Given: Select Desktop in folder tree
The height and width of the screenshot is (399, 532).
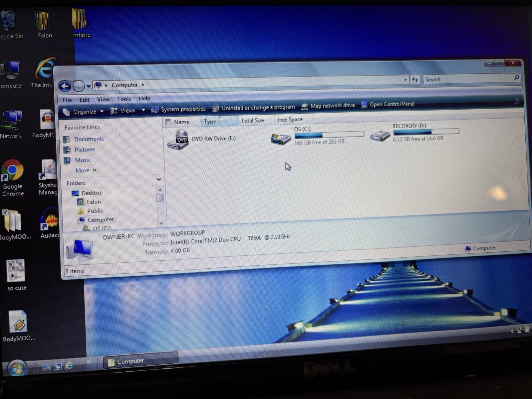Looking at the screenshot, I should tap(87, 193).
